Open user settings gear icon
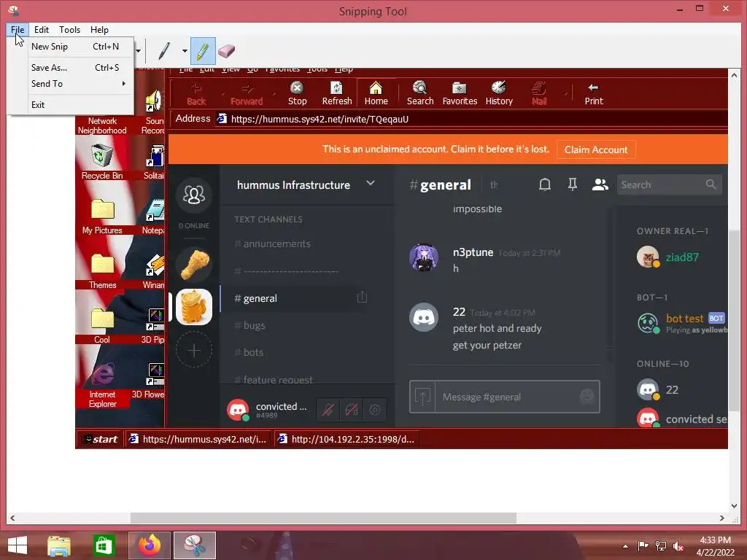The height and width of the screenshot is (560, 747). click(374, 410)
